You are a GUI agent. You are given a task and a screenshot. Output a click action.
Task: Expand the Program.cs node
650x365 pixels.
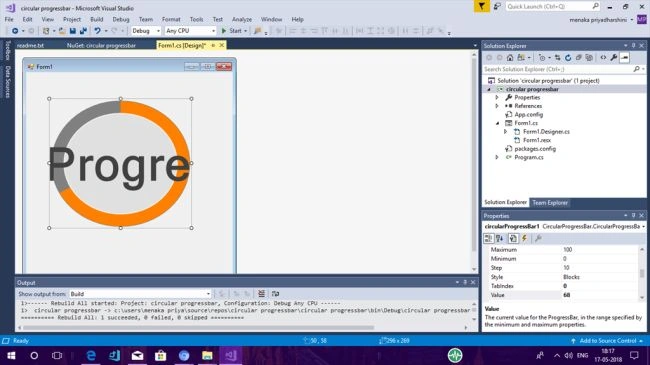497,157
